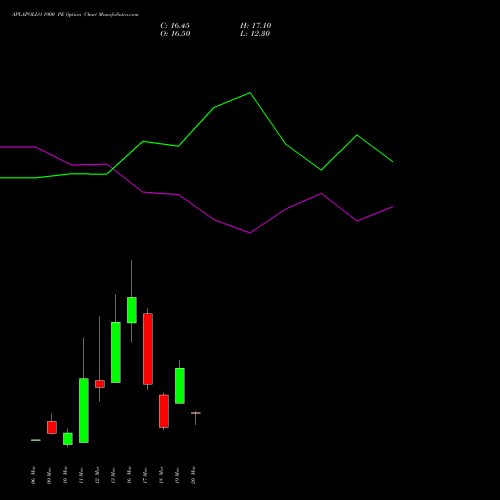Click the small red candle above 12 Mar
Image resolution: width=500 pixels, height=500 pixels.
point(100,384)
